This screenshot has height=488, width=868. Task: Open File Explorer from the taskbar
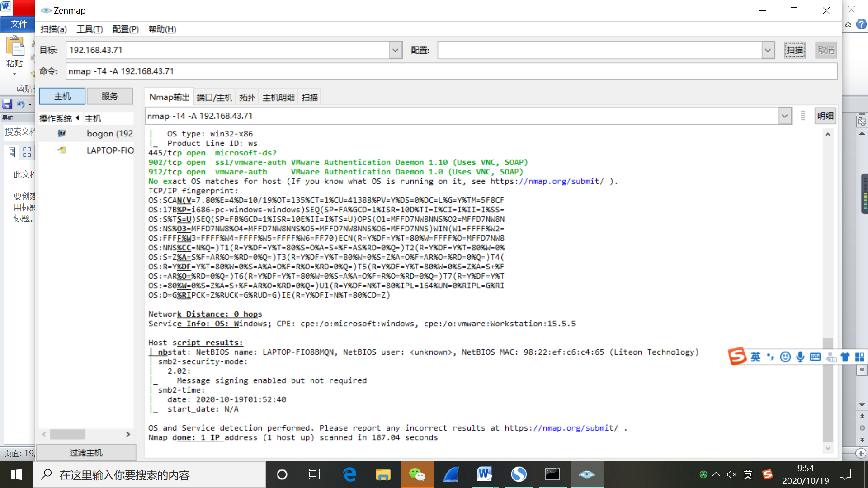tap(383, 474)
